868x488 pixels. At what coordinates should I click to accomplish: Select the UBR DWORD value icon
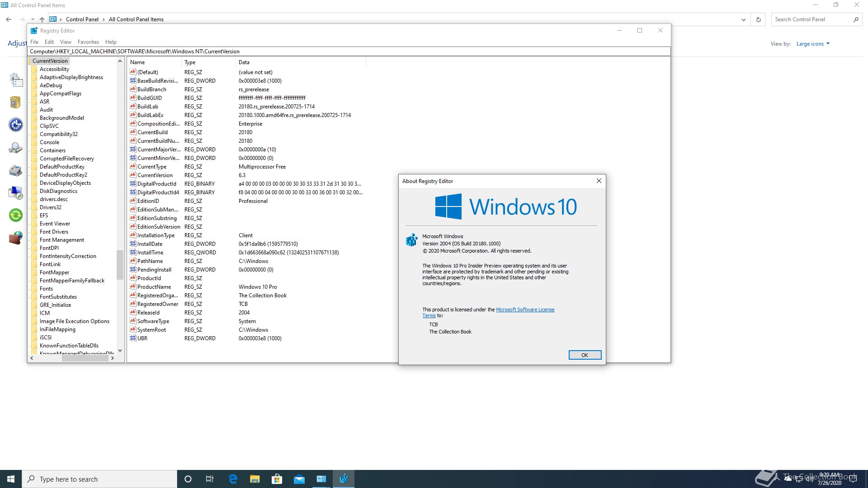(133, 338)
